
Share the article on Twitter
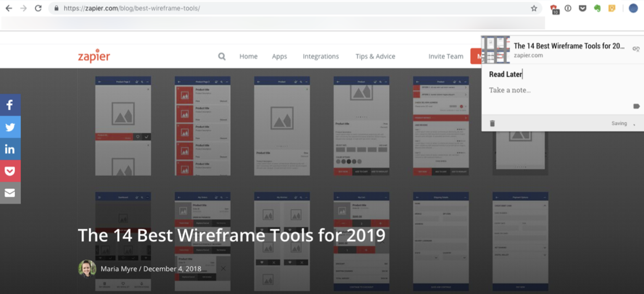pos(10,127)
